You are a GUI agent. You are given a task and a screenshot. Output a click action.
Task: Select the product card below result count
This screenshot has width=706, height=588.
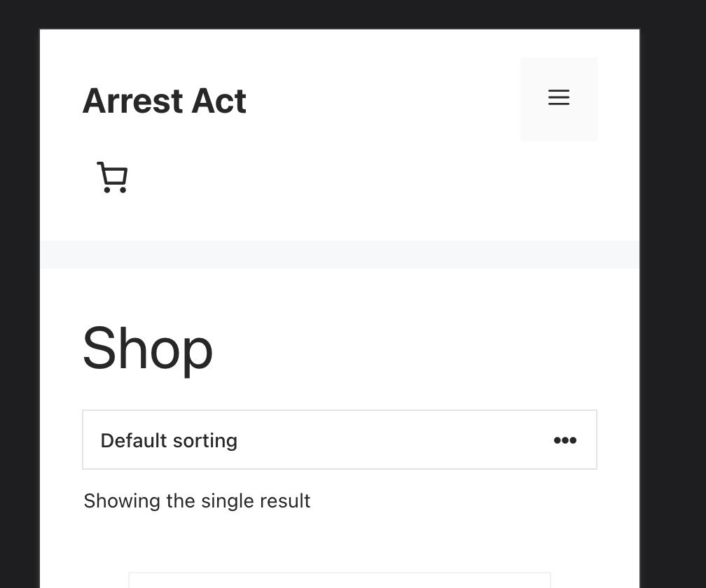(340, 580)
